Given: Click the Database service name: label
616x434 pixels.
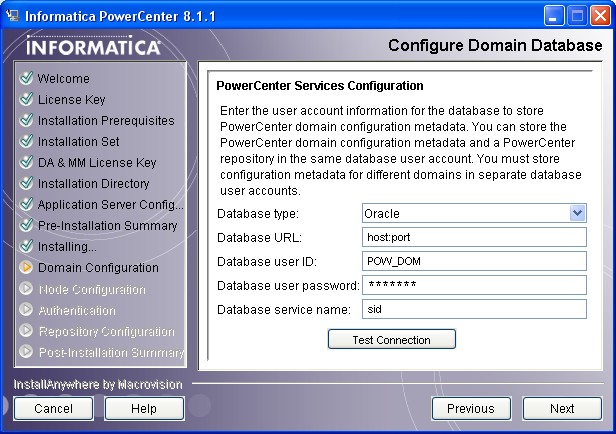Looking at the screenshot, I should point(284,309).
